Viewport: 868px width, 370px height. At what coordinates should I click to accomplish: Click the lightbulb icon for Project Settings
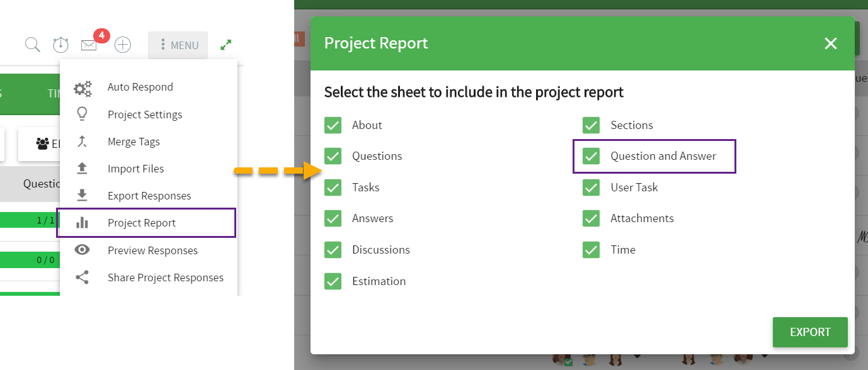(82, 115)
